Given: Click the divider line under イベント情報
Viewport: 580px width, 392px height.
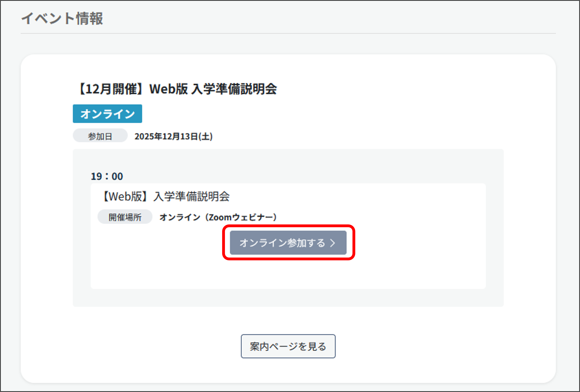Looking at the screenshot, I should [288, 33].
